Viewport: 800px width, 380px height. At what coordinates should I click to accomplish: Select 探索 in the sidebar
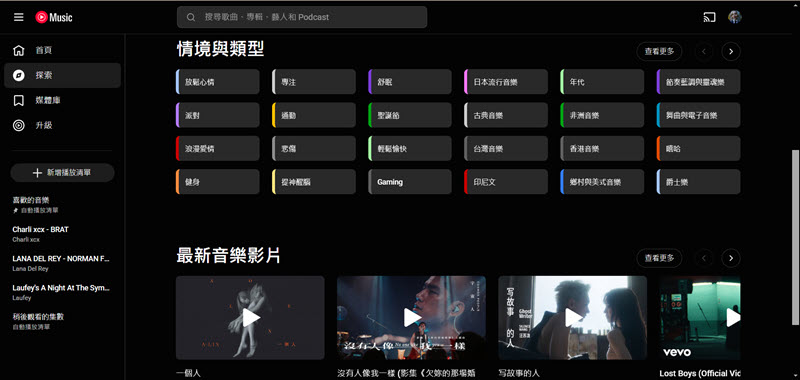[x=62, y=75]
